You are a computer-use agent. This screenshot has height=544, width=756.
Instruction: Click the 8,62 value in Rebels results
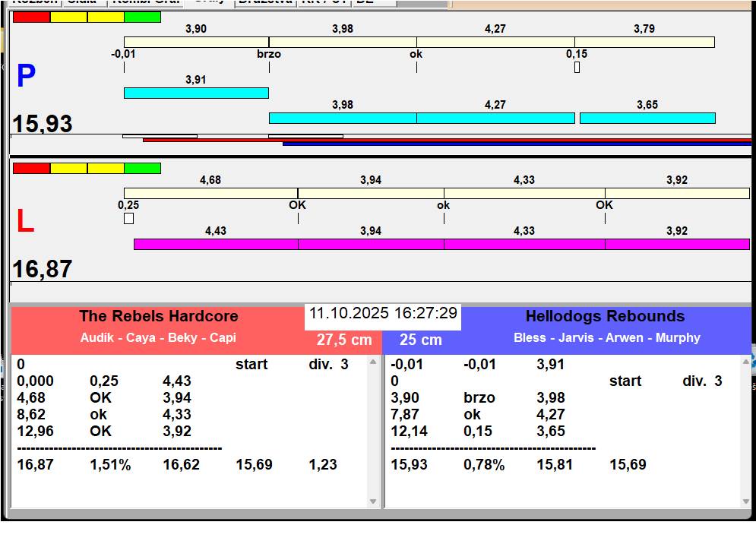(31, 414)
